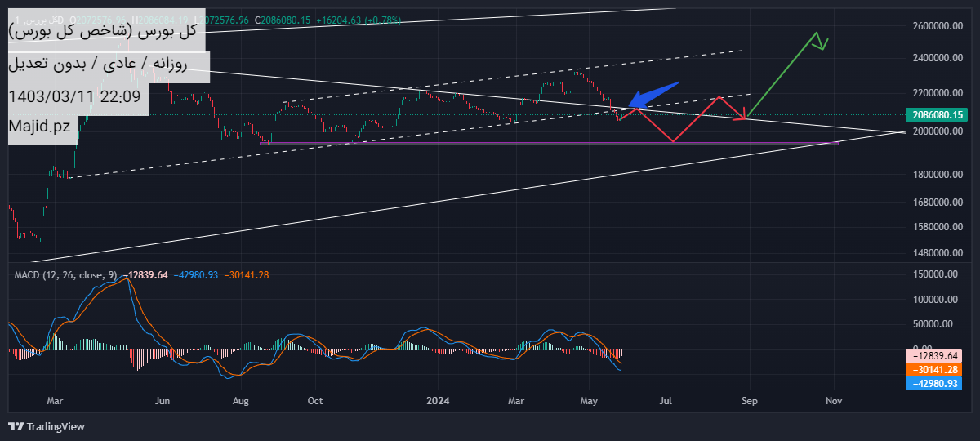This screenshot has height=441, width=980.
Task: Select the 2000000.00 price axis label
Action: 938,131
